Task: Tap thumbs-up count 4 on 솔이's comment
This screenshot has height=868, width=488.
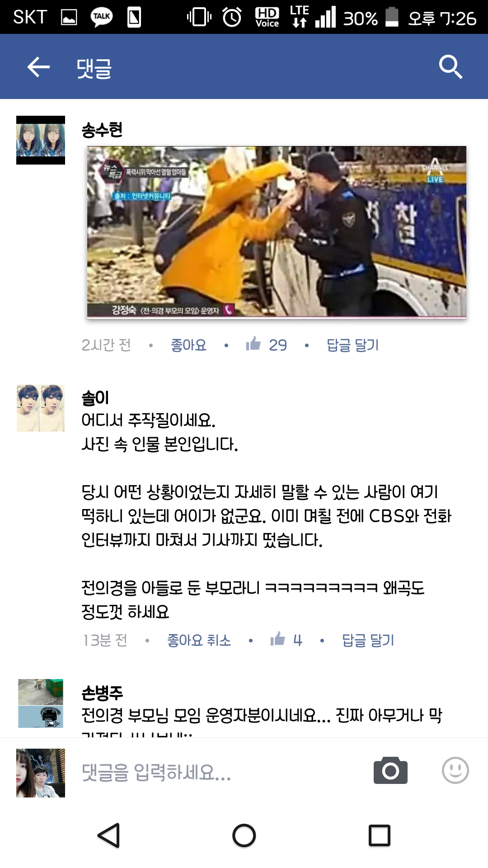Action: [286, 640]
